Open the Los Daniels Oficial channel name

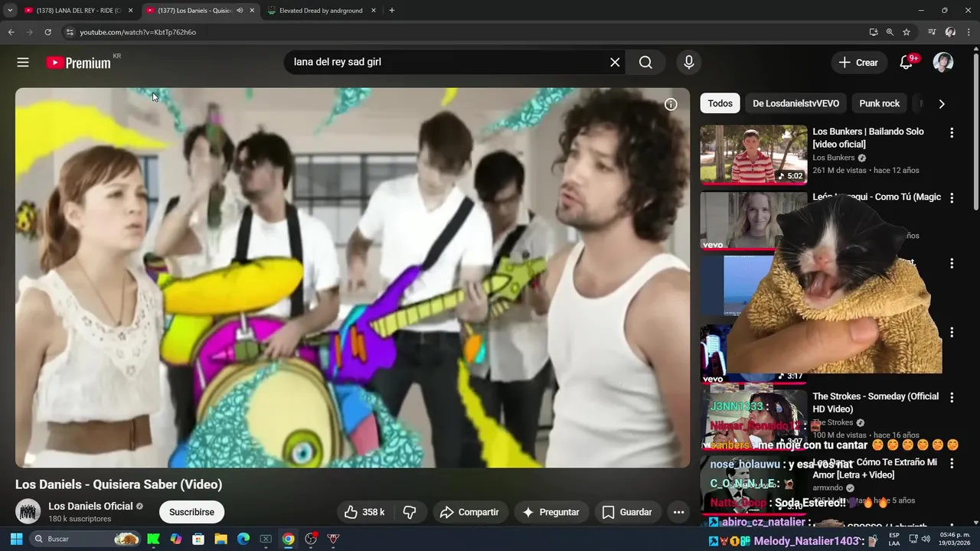pos(90,506)
